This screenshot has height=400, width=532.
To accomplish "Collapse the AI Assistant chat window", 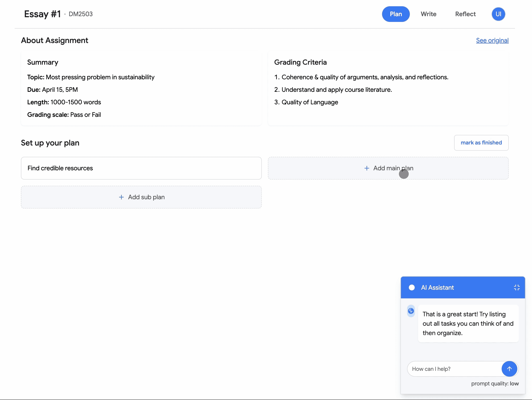I will click(x=517, y=287).
